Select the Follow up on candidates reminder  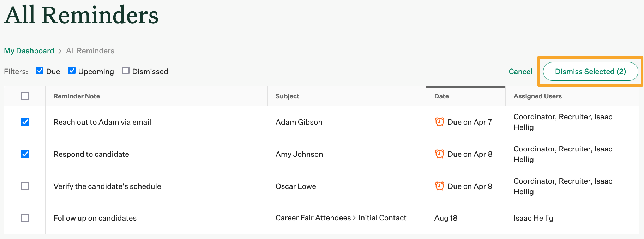click(25, 218)
